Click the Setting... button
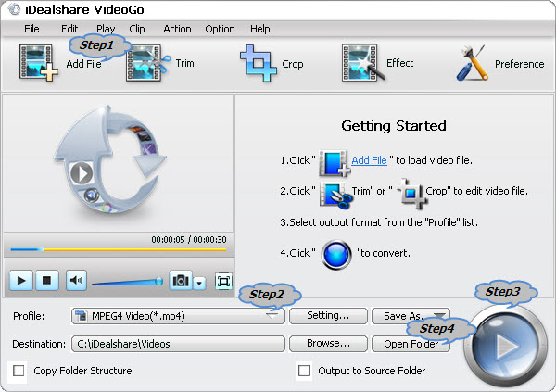Viewport: 556px width, 392px height. tap(328, 315)
